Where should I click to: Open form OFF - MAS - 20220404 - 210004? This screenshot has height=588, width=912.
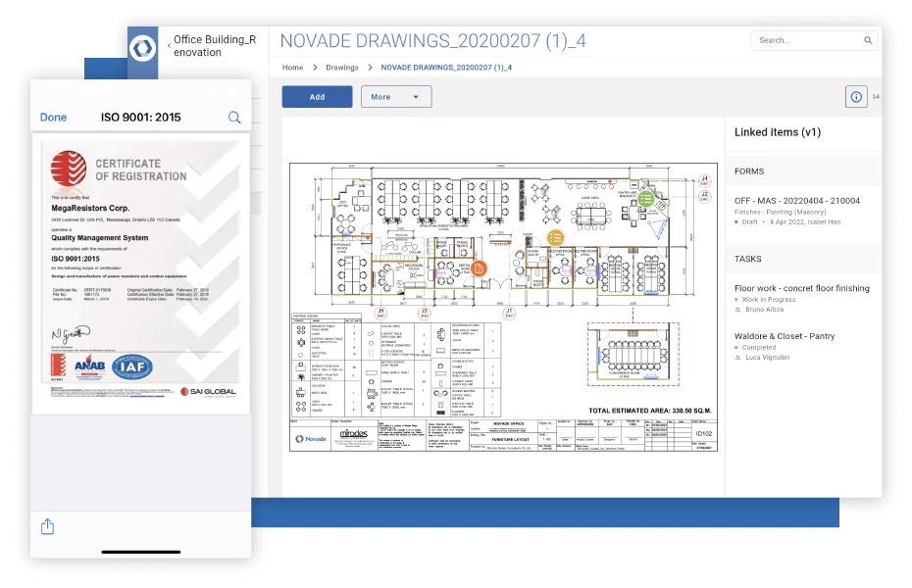[797, 201]
